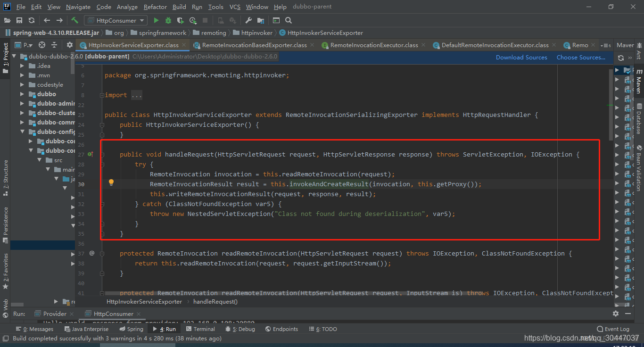Image resolution: width=644 pixels, height=347 pixels.
Task: Open the HttpConsumer run configuration dropdown
Action: (x=116, y=20)
